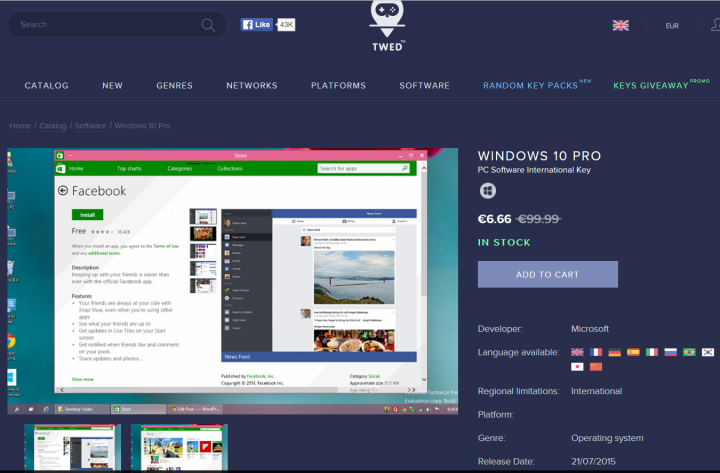Click the English language flag in product details
This screenshot has height=473, width=720.
coord(577,352)
